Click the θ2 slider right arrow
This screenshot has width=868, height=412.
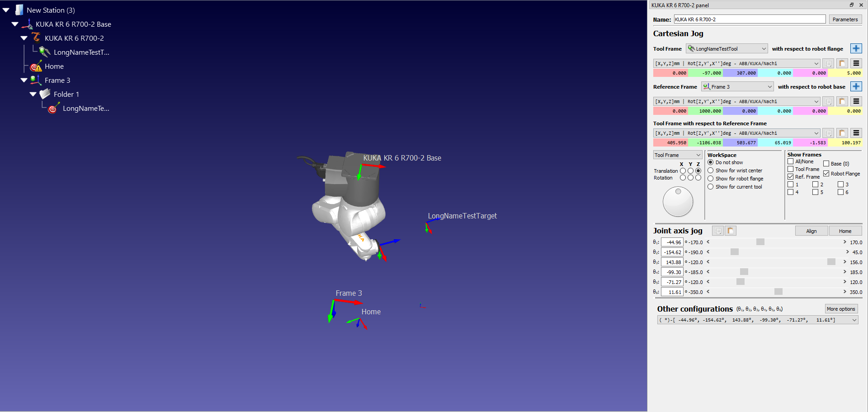coord(847,252)
